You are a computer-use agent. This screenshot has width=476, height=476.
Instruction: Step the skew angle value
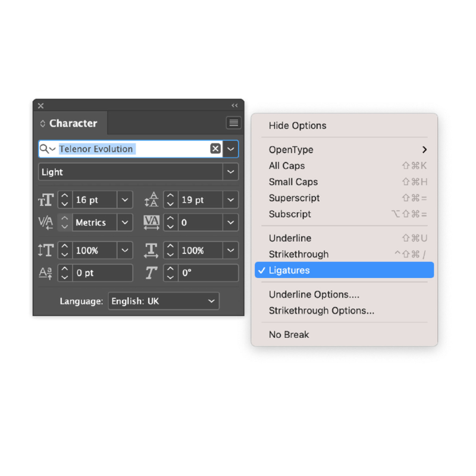pyautogui.click(x=171, y=273)
